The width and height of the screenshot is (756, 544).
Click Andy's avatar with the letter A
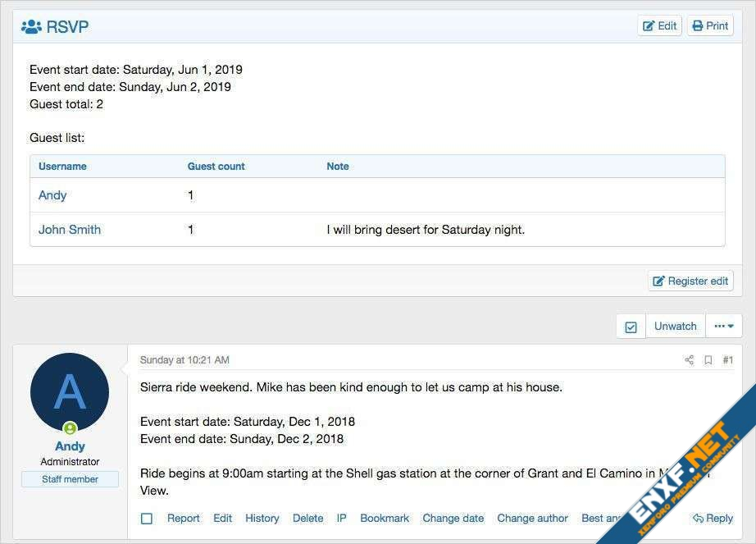tap(70, 392)
